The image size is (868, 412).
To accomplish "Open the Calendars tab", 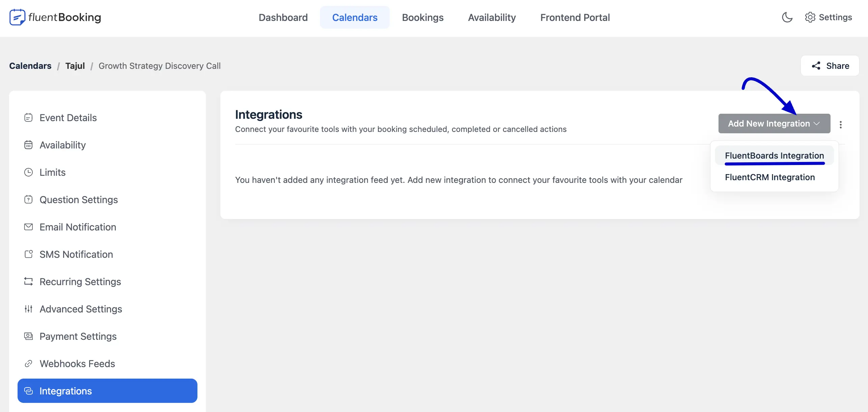I will point(355,17).
